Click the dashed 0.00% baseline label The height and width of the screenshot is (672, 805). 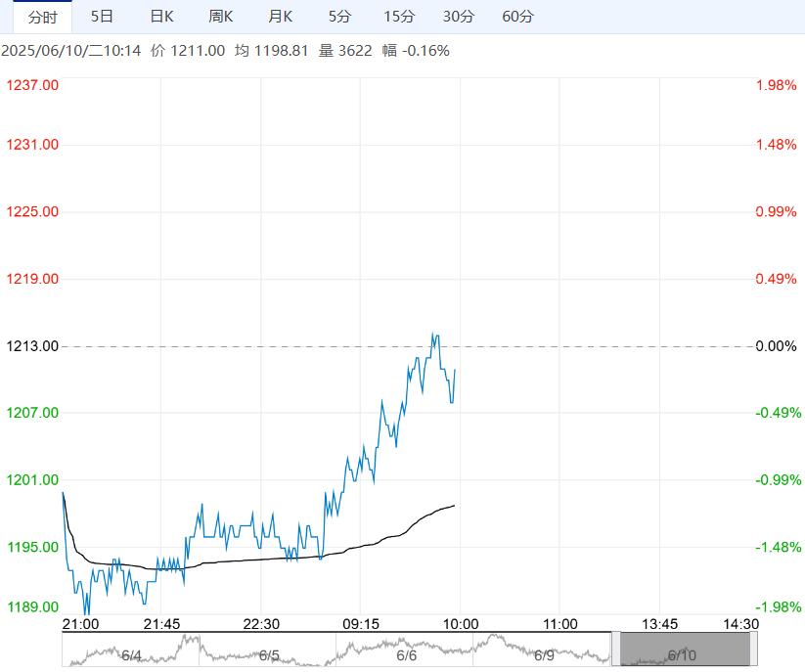point(778,346)
